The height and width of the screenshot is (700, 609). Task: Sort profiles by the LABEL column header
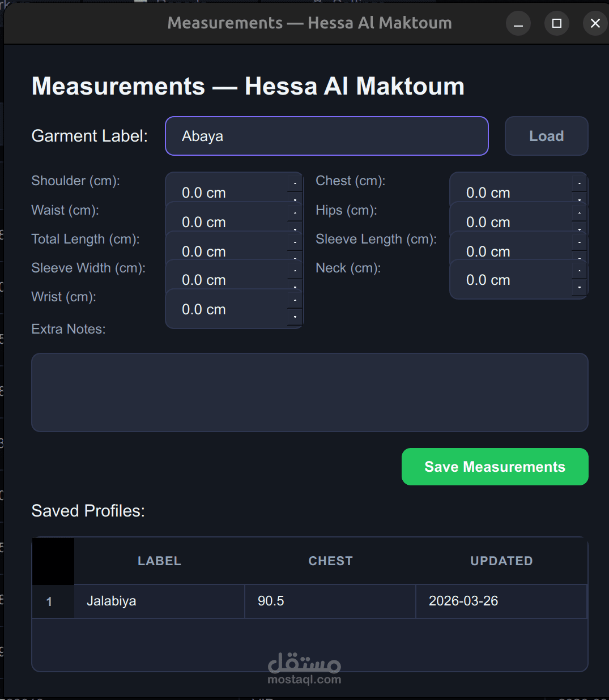(x=159, y=561)
